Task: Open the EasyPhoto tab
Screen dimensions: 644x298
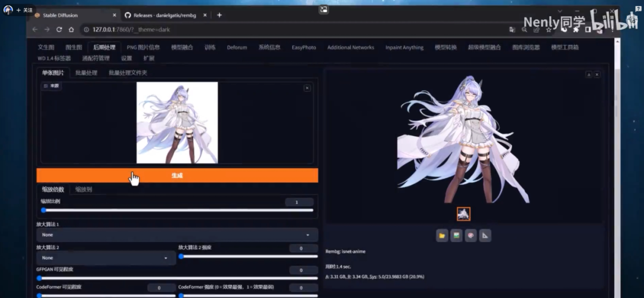Action: (x=304, y=47)
